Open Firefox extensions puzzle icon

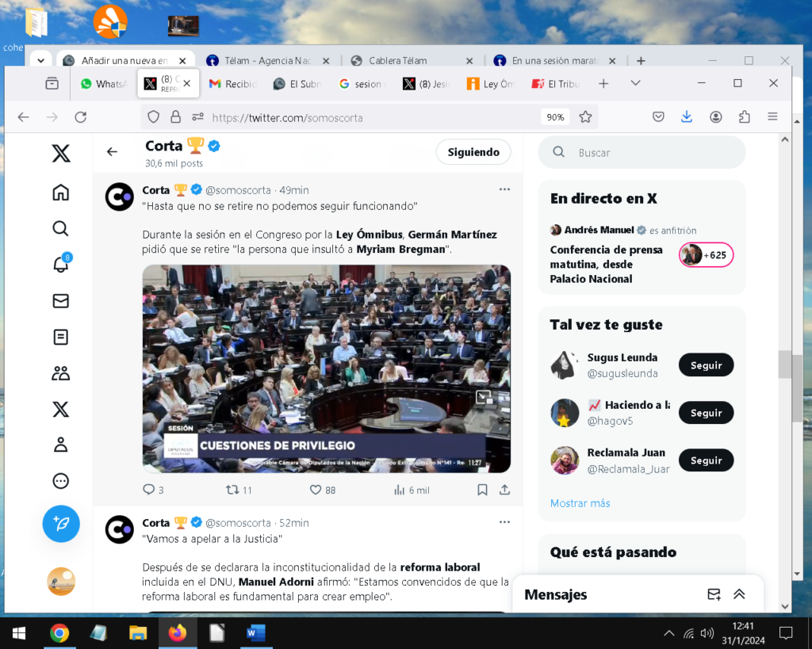tap(744, 117)
